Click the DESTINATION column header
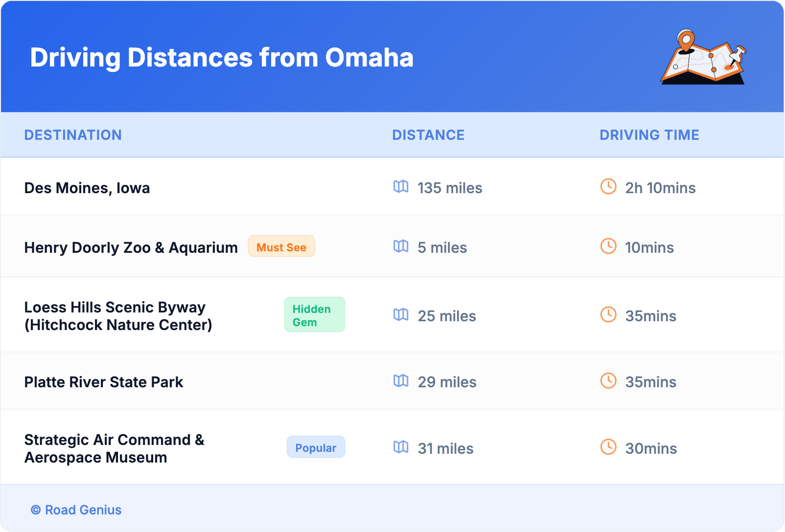This screenshot has height=532, width=785. (x=73, y=135)
